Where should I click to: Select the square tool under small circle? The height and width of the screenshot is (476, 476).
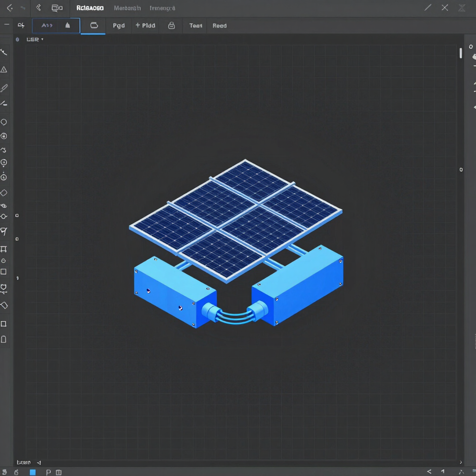tap(3, 271)
